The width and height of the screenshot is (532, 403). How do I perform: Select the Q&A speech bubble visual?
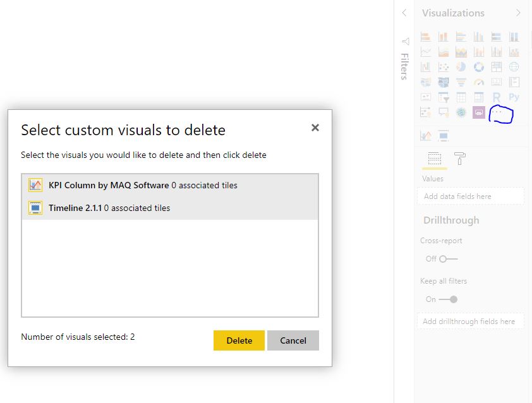[x=443, y=112]
